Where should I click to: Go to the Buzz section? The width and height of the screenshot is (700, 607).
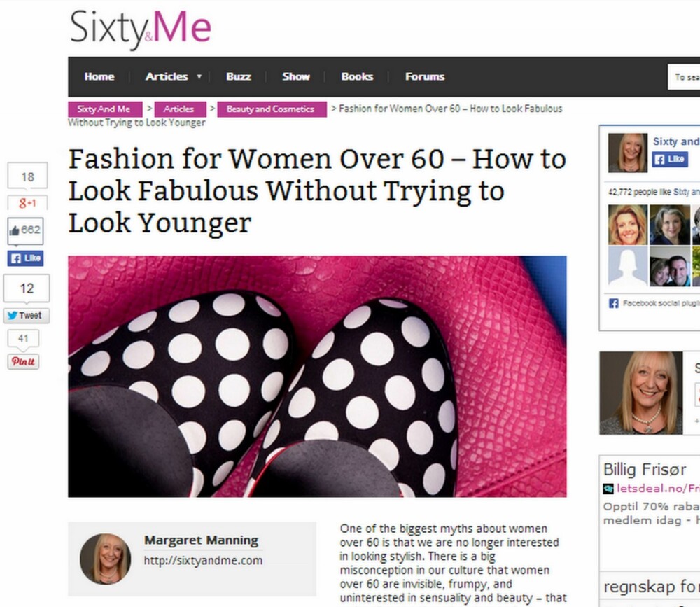pyautogui.click(x=239, y=76)
